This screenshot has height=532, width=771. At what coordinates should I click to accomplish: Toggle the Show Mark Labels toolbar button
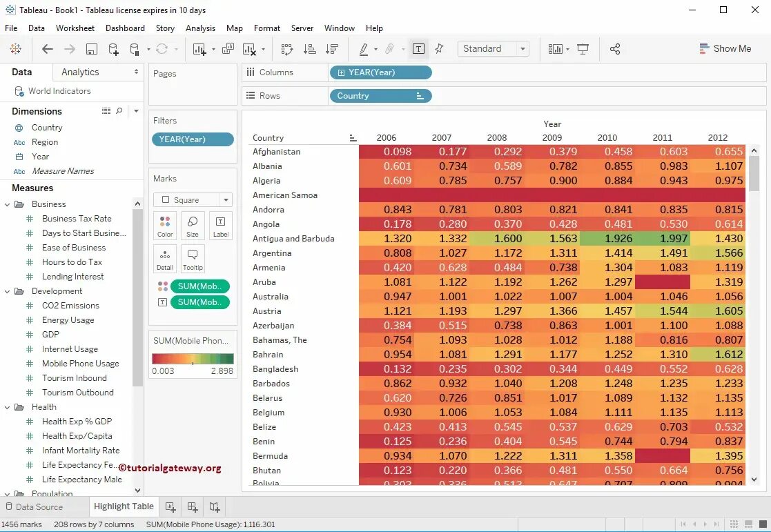pos(418,49)
